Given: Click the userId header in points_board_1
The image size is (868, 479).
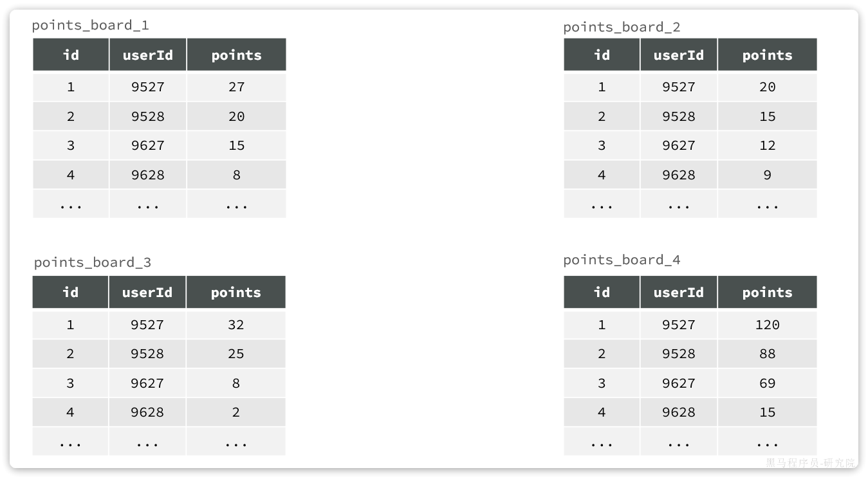Looking at the screenshot, I should pyautogui.click(x=148, y=55).
